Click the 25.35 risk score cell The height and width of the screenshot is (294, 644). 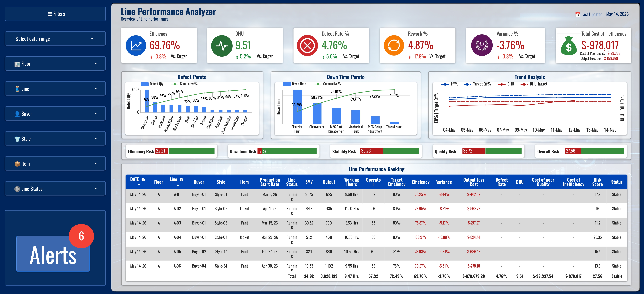click(597, 237)
